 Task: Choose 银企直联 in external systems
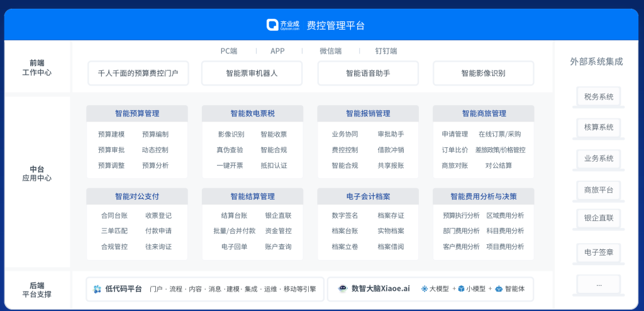[x=598, y=218]
